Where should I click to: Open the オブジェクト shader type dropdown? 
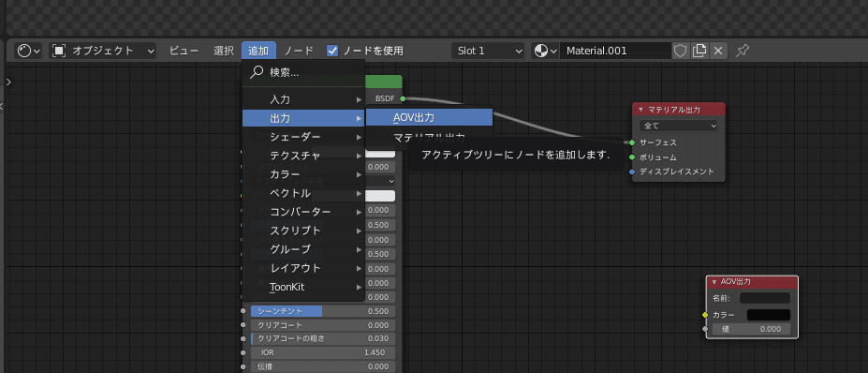[x=104, y=51]
